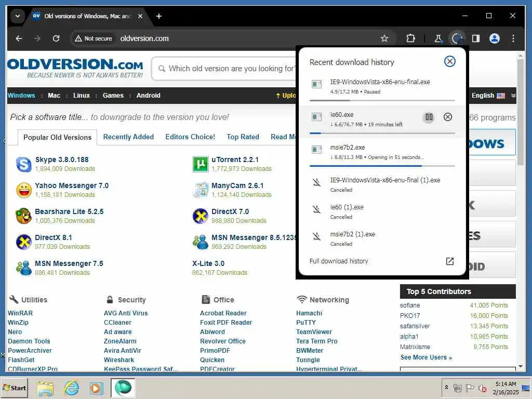Click the Bearshare Lite bear icon
The image size is (532, 399).
(x=24, y=216)
